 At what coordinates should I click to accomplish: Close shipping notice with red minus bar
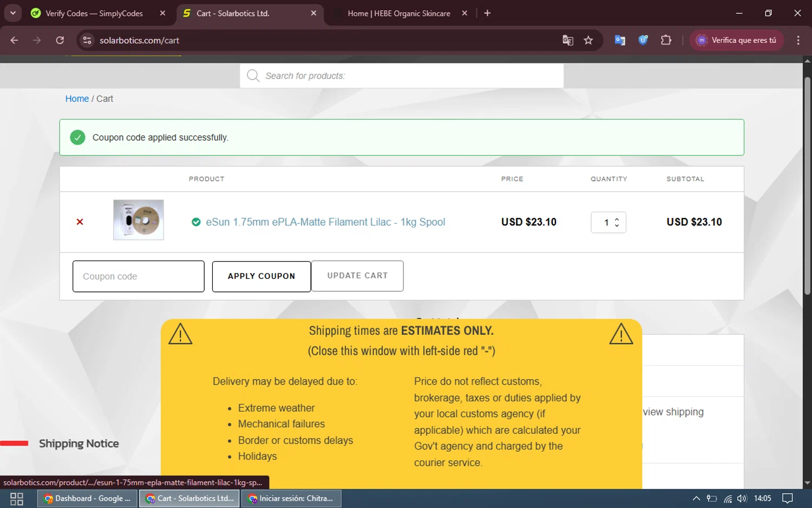point(14,443)
